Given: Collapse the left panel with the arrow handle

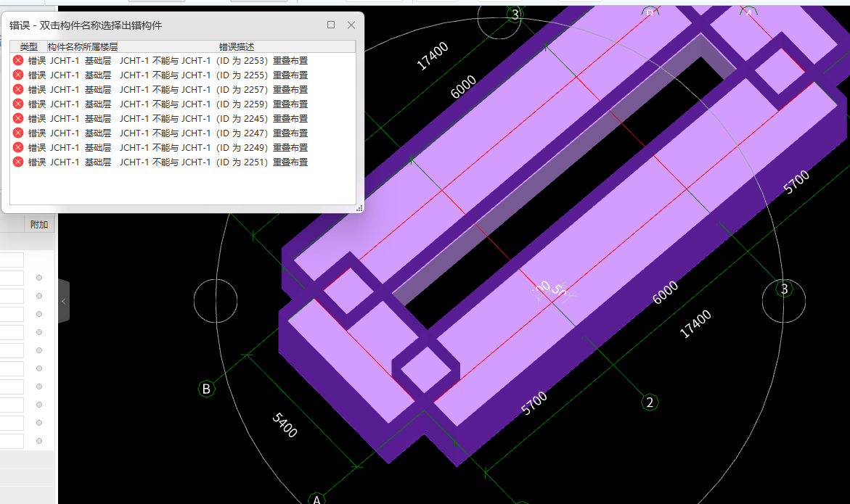Looking at the screenshot, I should pos(63,302).
